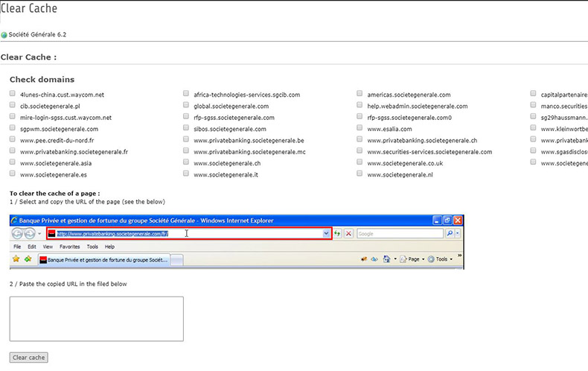Expand the address bar dropdown arrow
This screenshot has width=588, height=371.
pyautogui.click(x=326, y=234)
